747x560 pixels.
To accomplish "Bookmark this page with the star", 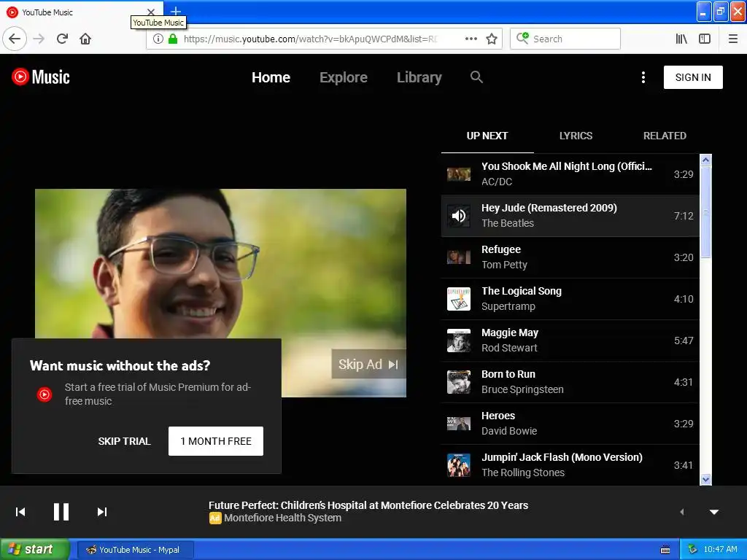I will [492, 39].
